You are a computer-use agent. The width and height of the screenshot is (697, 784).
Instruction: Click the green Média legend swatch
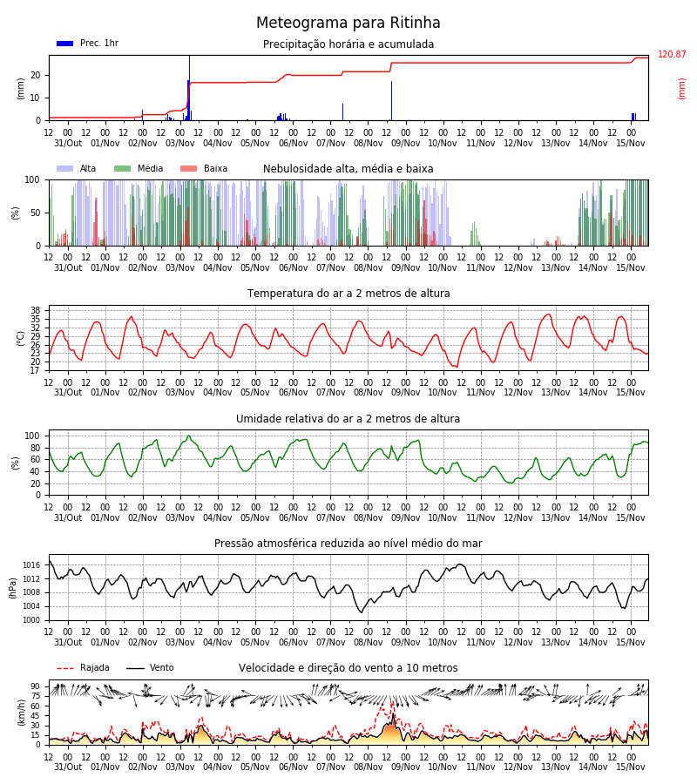[123, 168]
